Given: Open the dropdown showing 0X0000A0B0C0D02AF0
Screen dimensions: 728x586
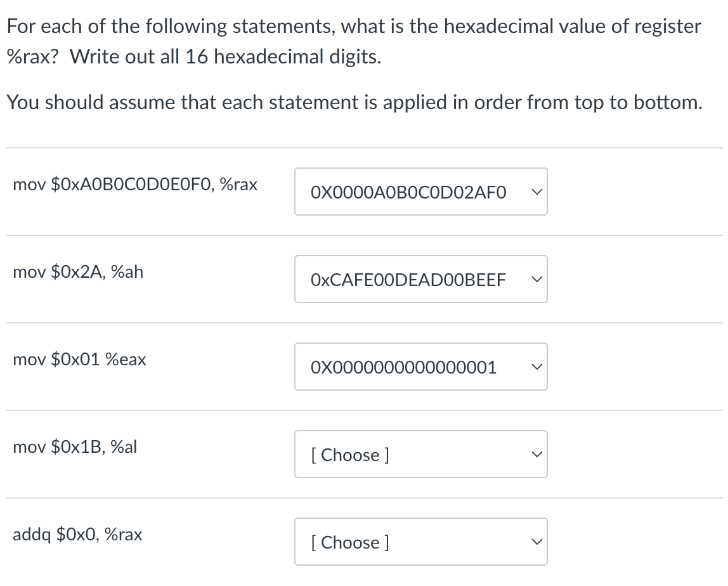Looking at the screenshot, I should (x=409, y=192).
